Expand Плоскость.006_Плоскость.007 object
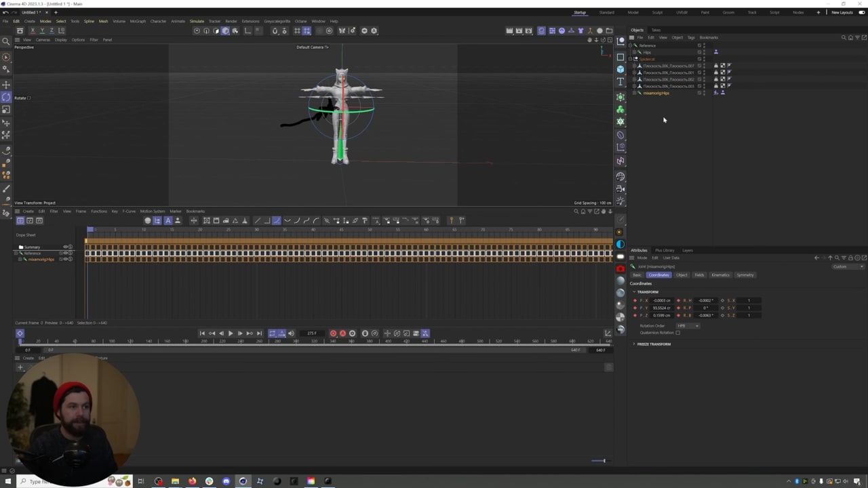This screenshot has width=868, height=488. click(634, 66)
